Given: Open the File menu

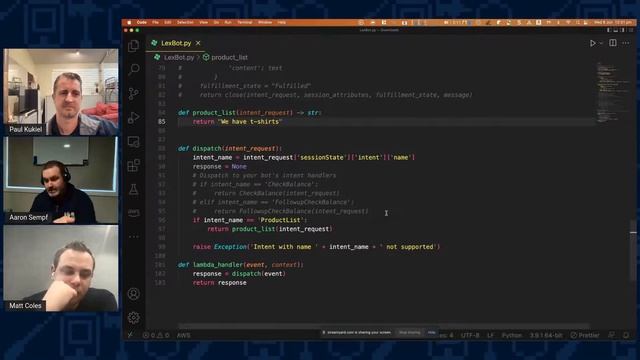Looking at the screenshot, I should [x=155, y=22].
